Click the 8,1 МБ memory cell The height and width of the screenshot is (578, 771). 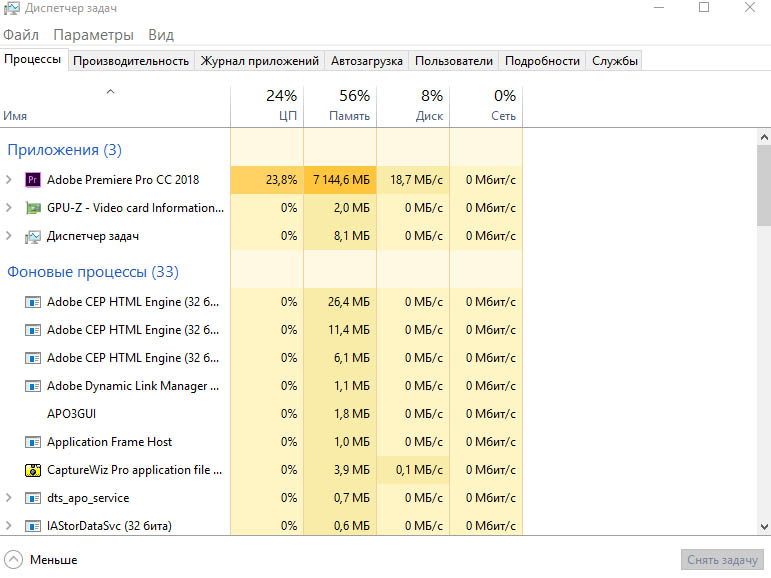click(340, 236)
